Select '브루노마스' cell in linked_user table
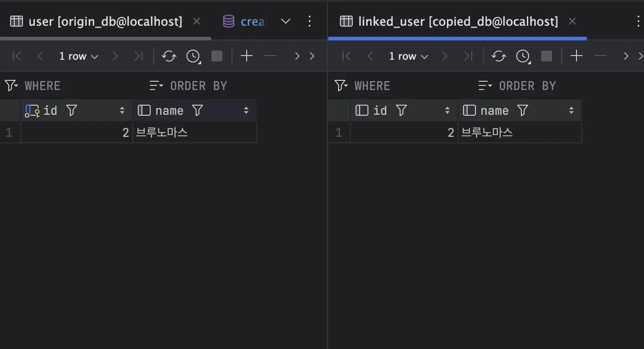Viewport: 644px width, 349px height. pyautogui.click(x=520, y=133)
